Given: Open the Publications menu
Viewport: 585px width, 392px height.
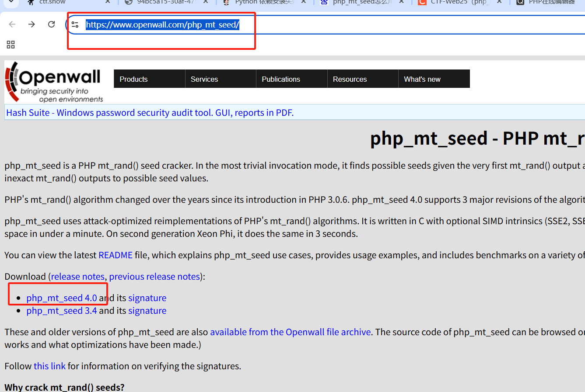Looking at the screenshot, I should [292, 79].
